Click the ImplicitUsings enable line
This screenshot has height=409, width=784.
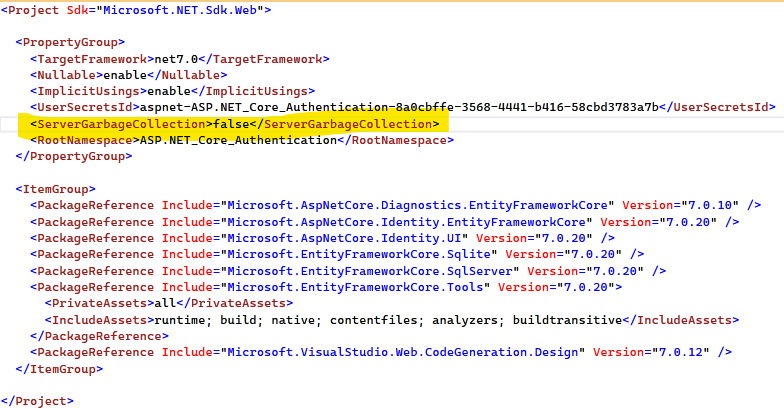point(172,92)
